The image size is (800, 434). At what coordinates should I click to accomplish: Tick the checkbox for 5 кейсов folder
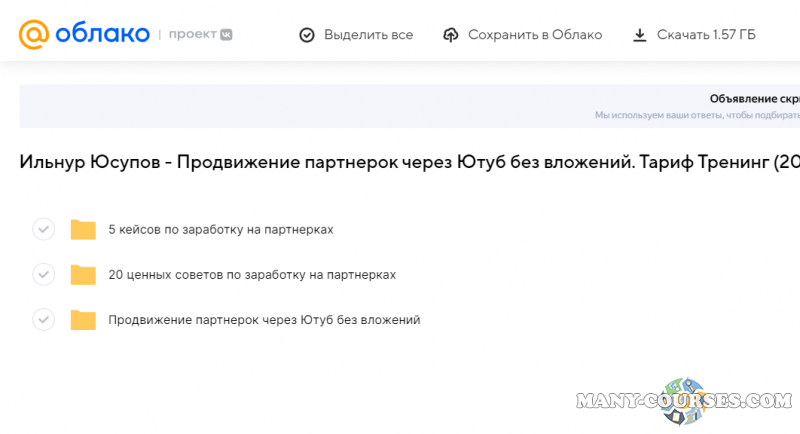pyautogui.click(x=43, y=229)
